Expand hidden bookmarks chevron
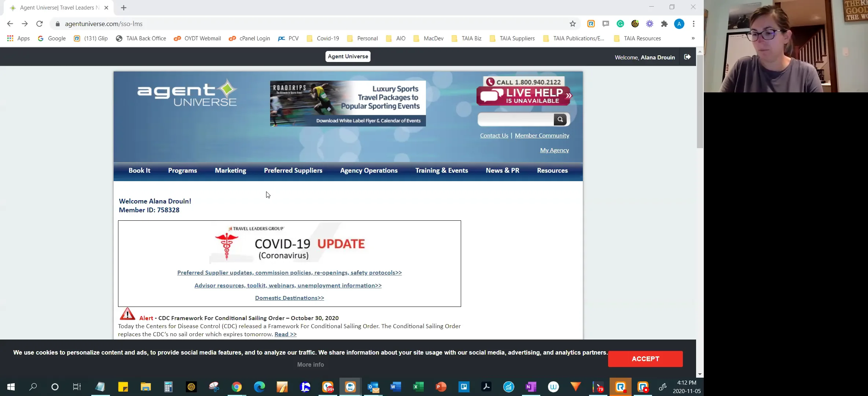The image size is (868, 396). (x=693, y=38)
